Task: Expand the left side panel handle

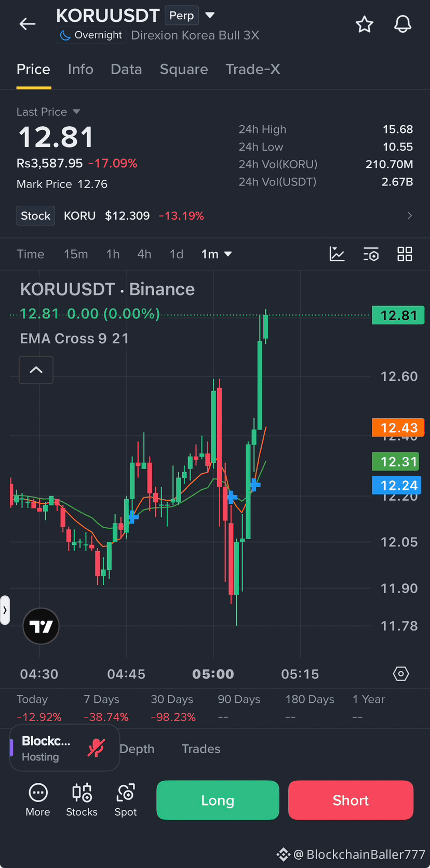Action: pyautogui.click(x=5, y=610)
